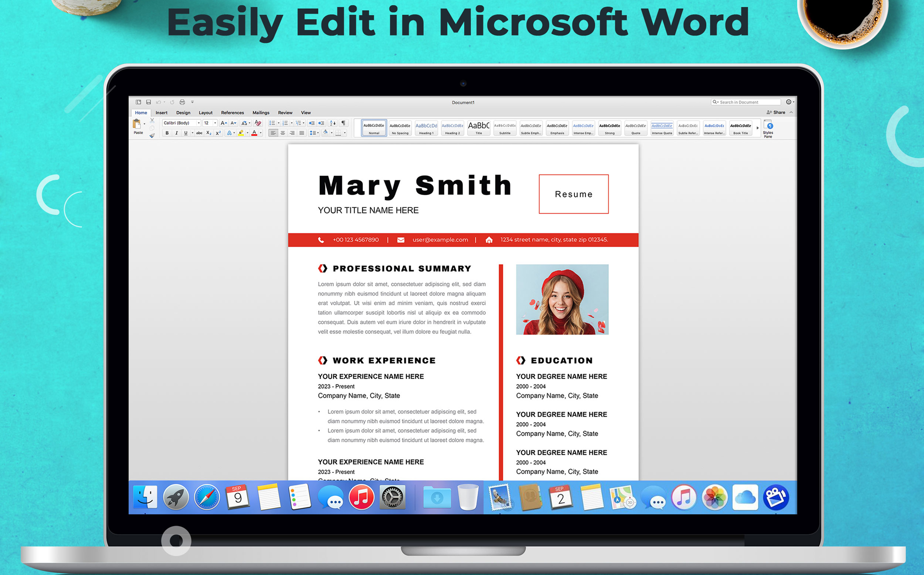This screenshot has height=575, width=924.
Task: Toggle Italic formatting
Action: [176, 133]
